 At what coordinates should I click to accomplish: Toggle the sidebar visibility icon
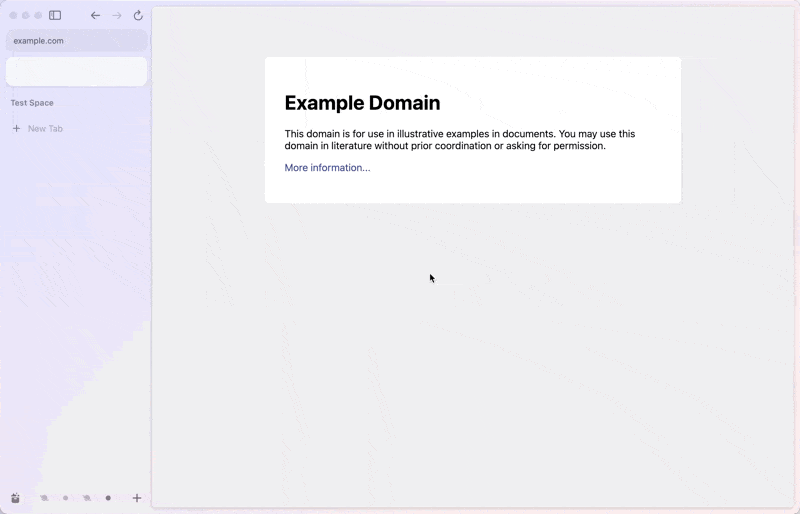tap(55, 15)
